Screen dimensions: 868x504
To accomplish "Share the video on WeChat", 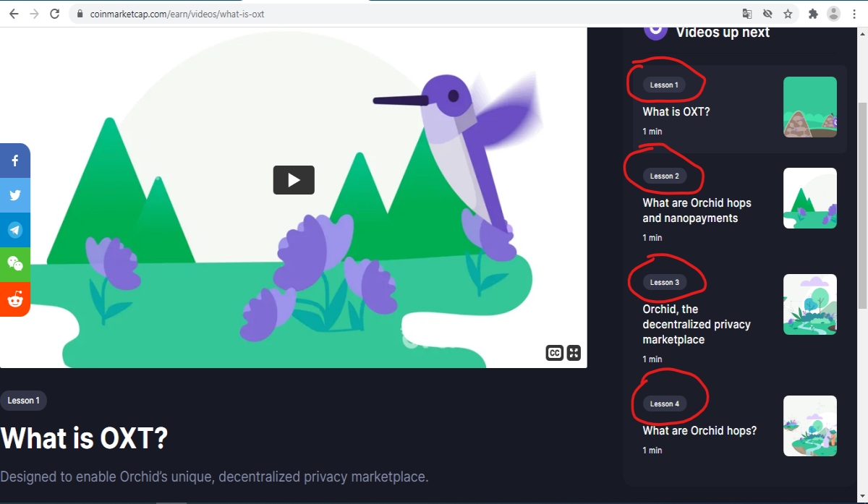I will click(15, 265).
